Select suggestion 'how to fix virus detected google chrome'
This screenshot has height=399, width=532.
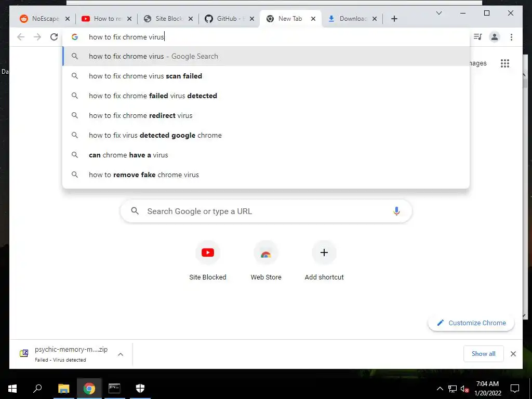[x=266, y=135]
